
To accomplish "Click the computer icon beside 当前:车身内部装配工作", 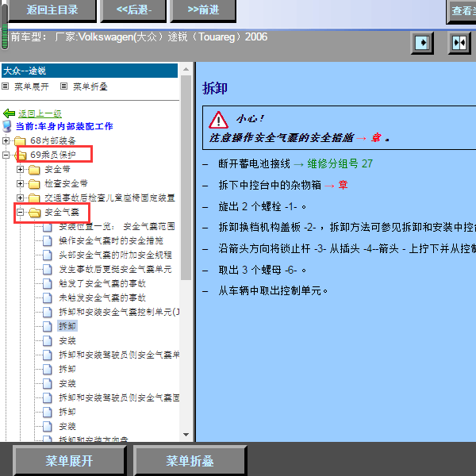I will (6, 126).
